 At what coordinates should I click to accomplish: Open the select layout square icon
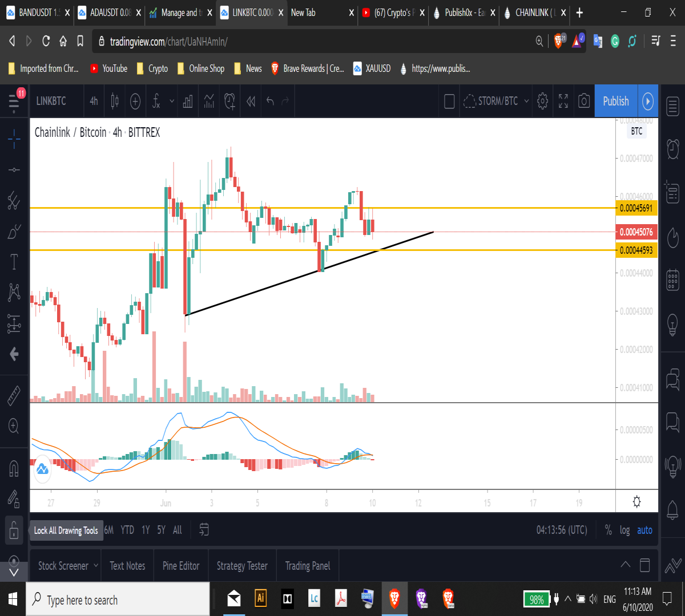pos(449,102)
